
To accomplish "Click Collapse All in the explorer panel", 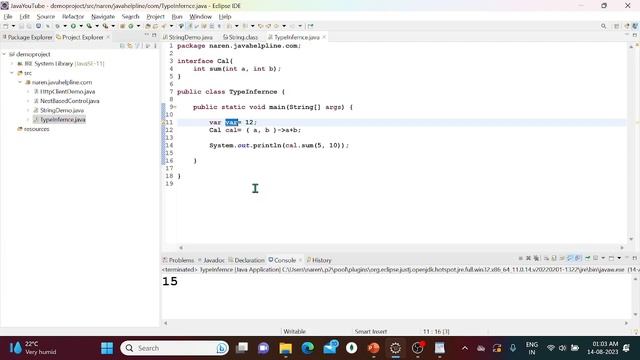I will tap(122, 46).
